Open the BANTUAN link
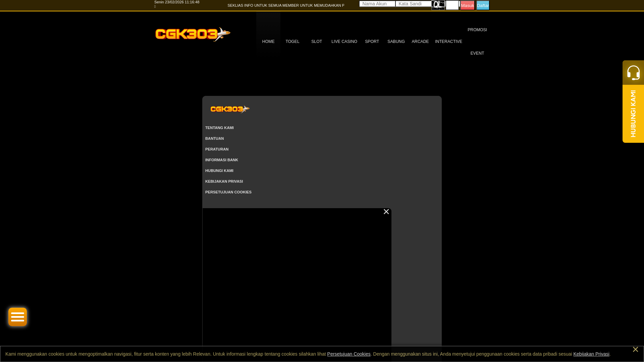 (214, 138)
